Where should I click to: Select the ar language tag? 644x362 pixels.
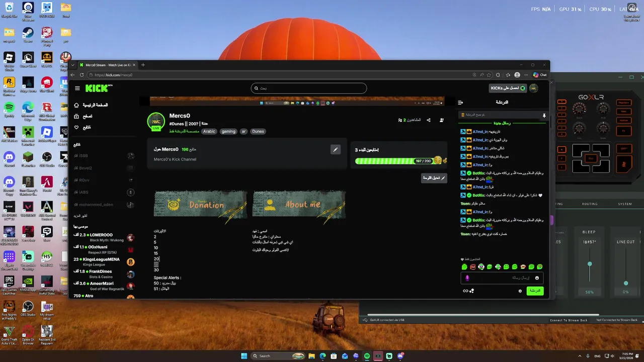click(244, 131)
